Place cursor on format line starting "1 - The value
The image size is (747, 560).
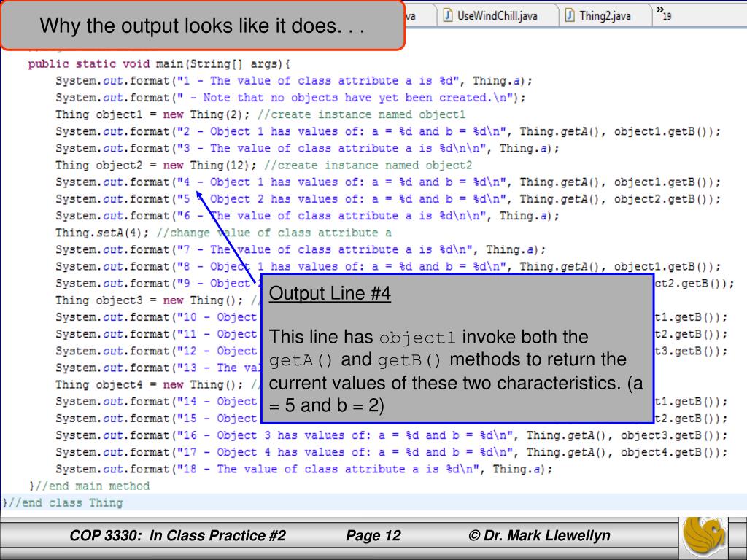pyautogui.click(x=293, y=81)
